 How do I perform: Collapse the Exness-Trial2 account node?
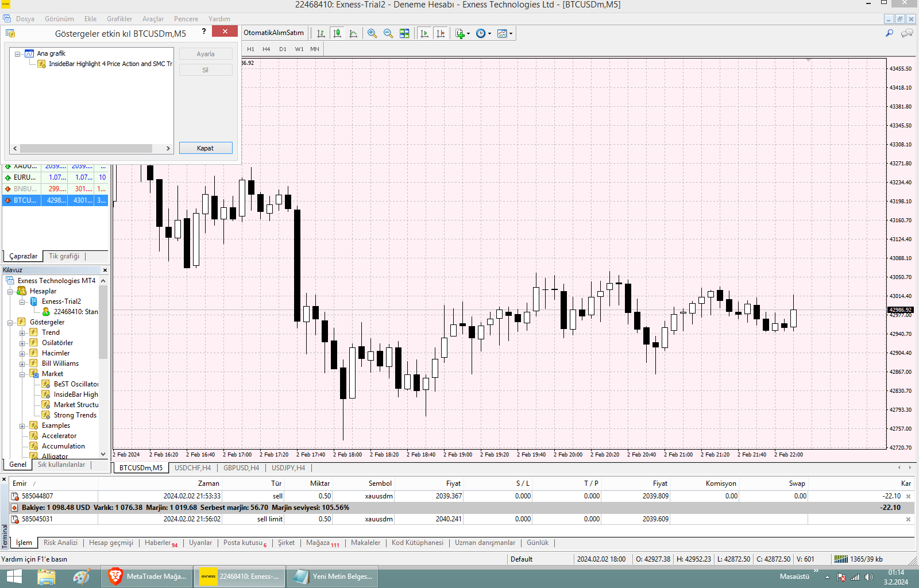coord(22,302)
